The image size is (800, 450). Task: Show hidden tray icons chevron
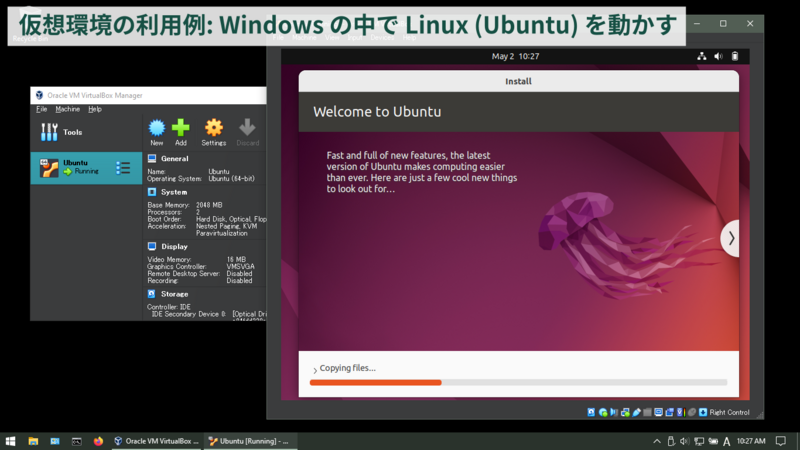657,441
